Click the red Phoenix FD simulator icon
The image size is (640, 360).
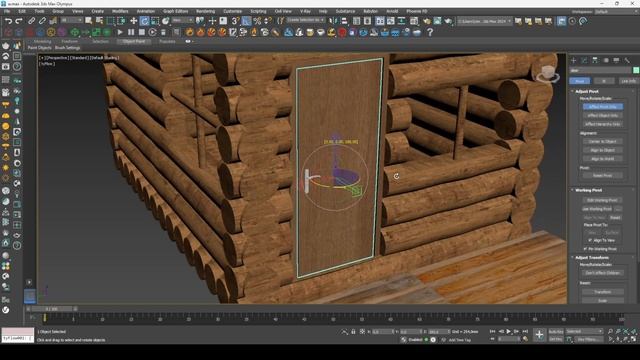(x=342, y=32)
